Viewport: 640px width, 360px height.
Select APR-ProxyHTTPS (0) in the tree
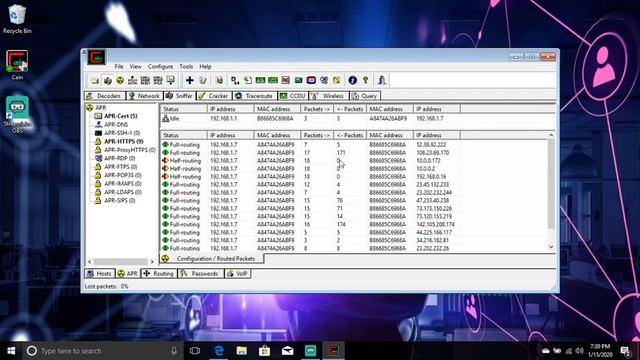130,150
